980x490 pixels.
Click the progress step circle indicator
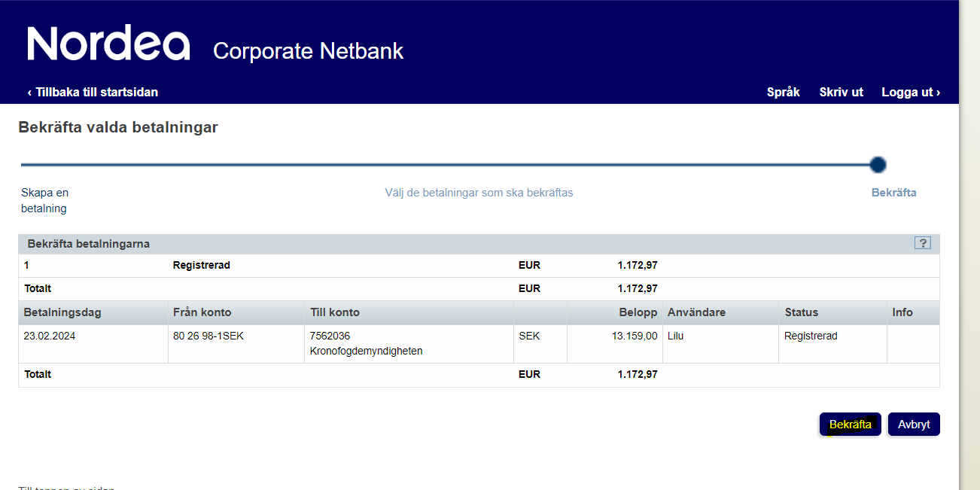[x=878, y=165]
